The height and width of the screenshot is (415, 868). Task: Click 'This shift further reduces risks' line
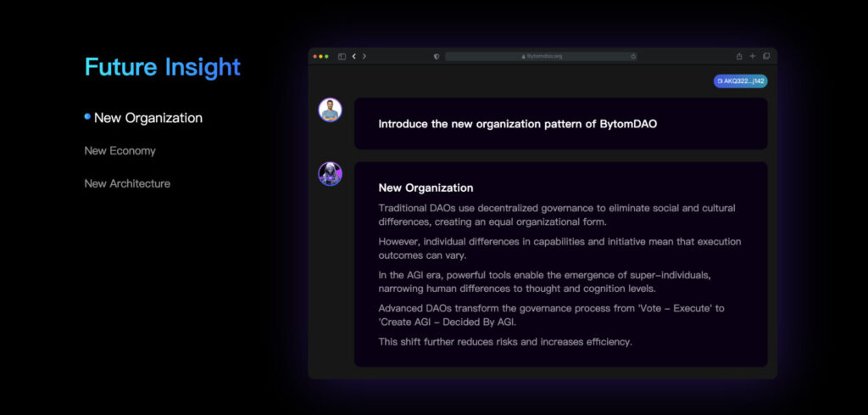click(x=505, y=342)
